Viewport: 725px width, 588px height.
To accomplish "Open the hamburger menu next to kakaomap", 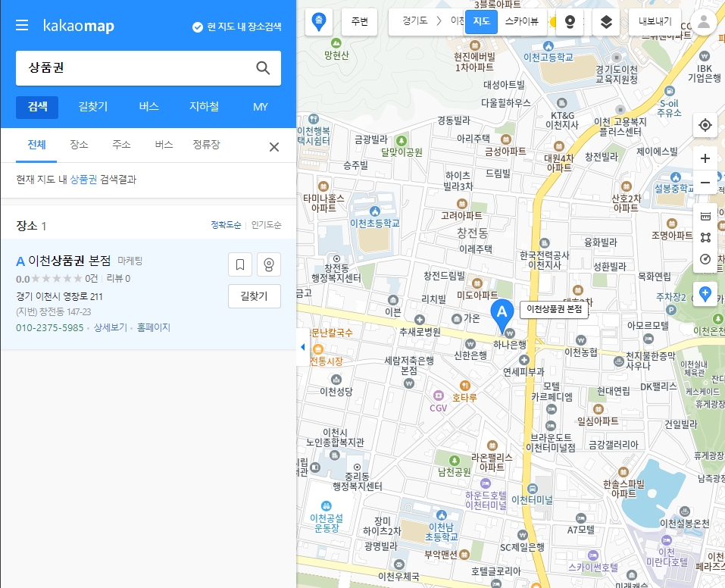I will tap(22, 25).
